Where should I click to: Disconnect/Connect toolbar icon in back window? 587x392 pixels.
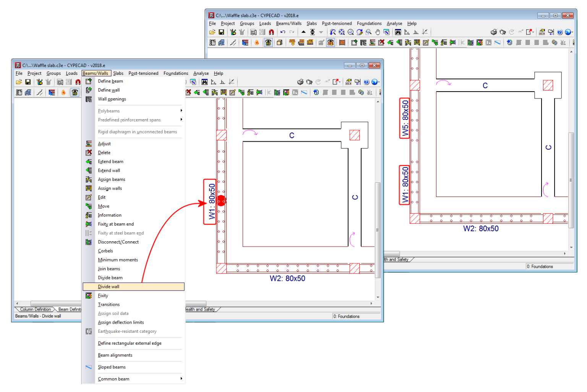click(x=470, y=42)
